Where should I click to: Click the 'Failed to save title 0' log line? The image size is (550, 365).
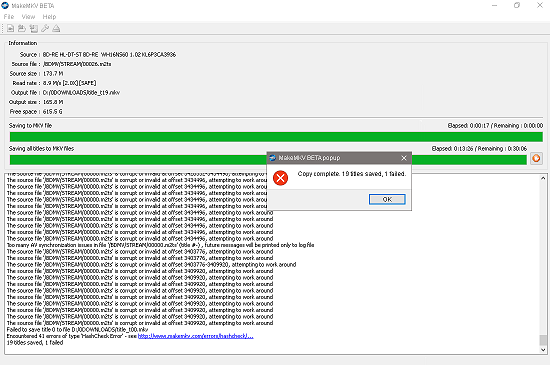(x=77, y=330)
